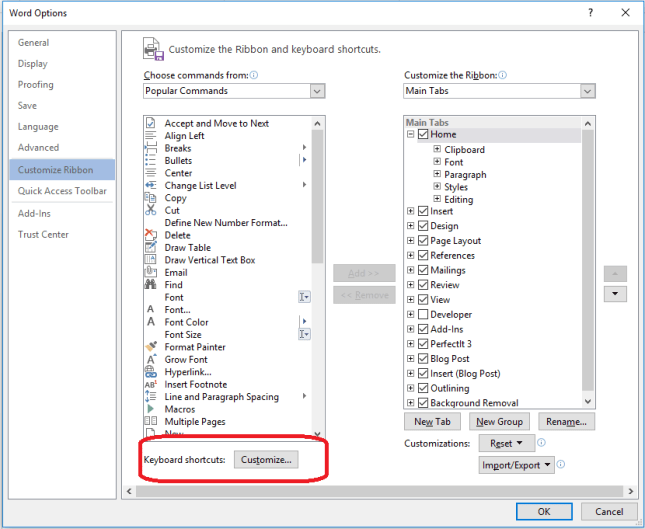Click the info icon beside Customize the Ribbon

pyautogui.click(x=503, y=75)
